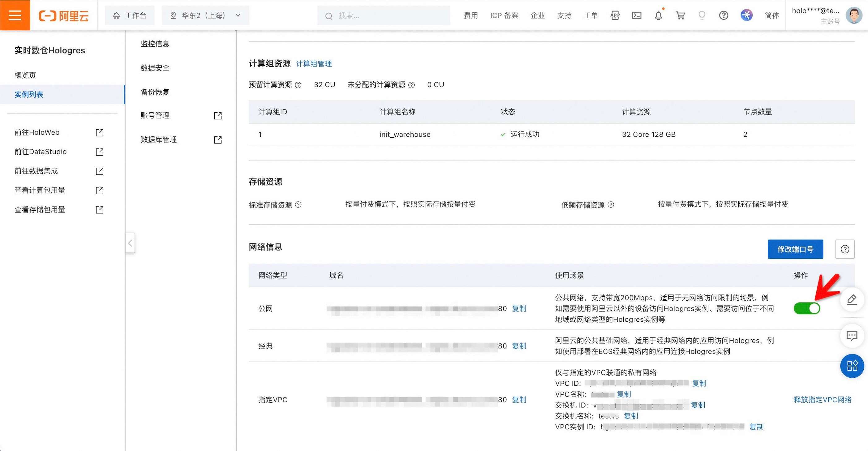Focus the top search field
Image resolution: width=868 pixels, height=451 pixels.
click(384, 15)
